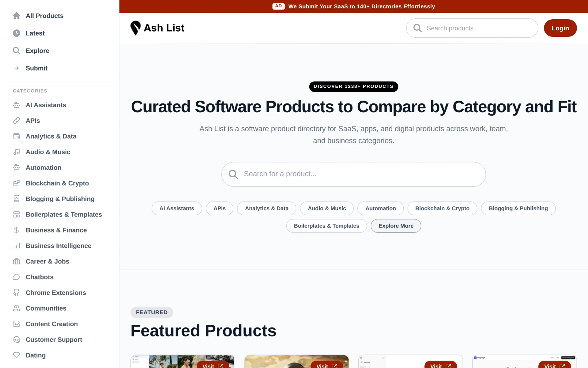This screenshot has height=368, width=588.
Task: Select the Blockchain & Crypto pill tag
Action: [442, 208]
